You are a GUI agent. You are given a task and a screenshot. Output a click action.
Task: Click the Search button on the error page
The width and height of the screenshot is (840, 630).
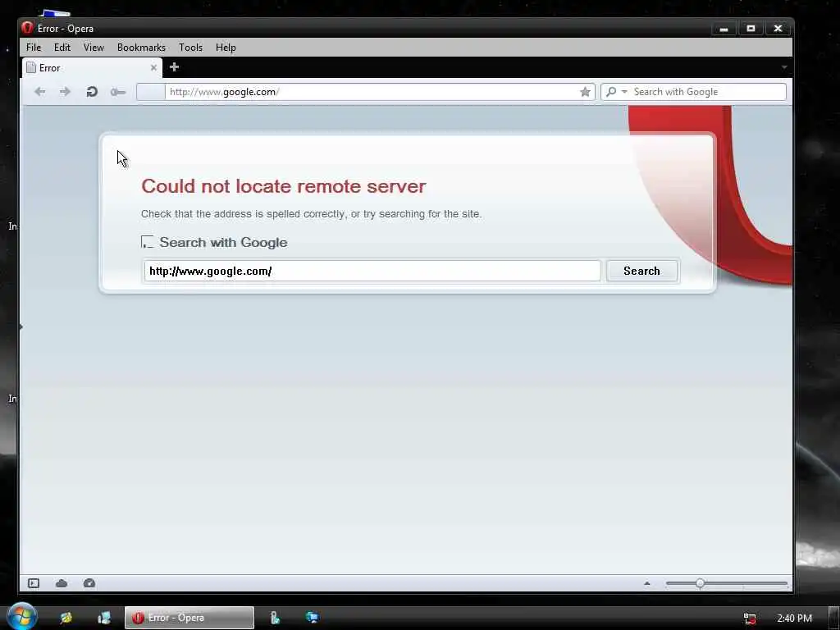point(641,271)
